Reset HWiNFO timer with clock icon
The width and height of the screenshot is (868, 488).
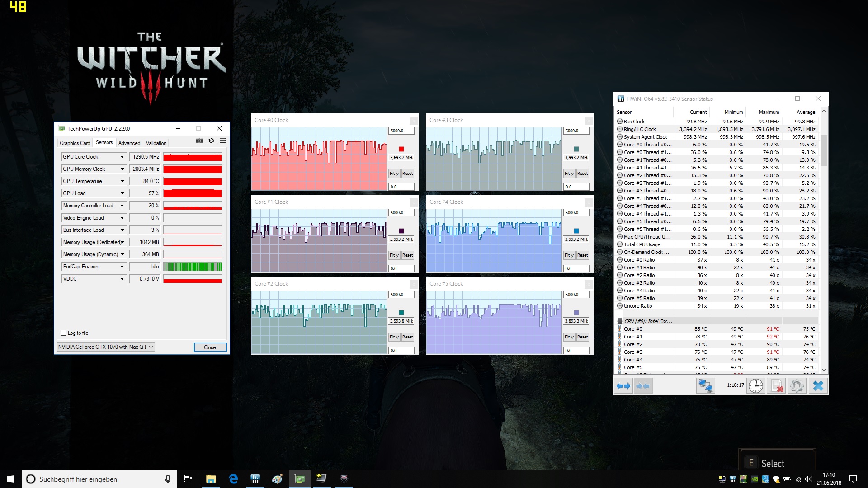click(x=756, y=386)
